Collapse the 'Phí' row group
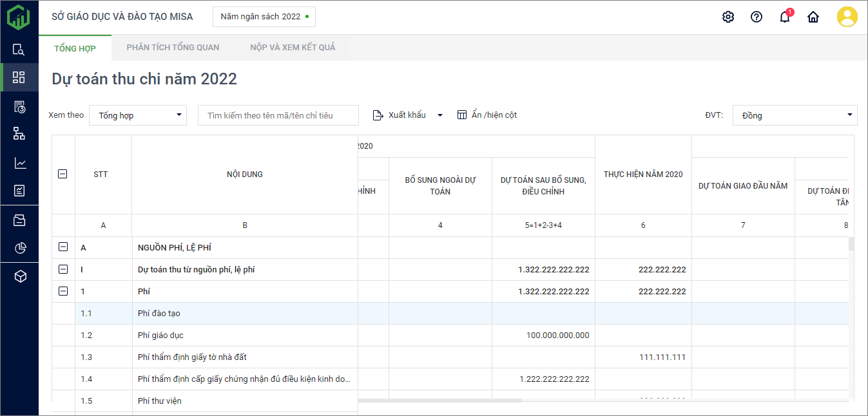This screenshot has width=868, height=416. 63,291
